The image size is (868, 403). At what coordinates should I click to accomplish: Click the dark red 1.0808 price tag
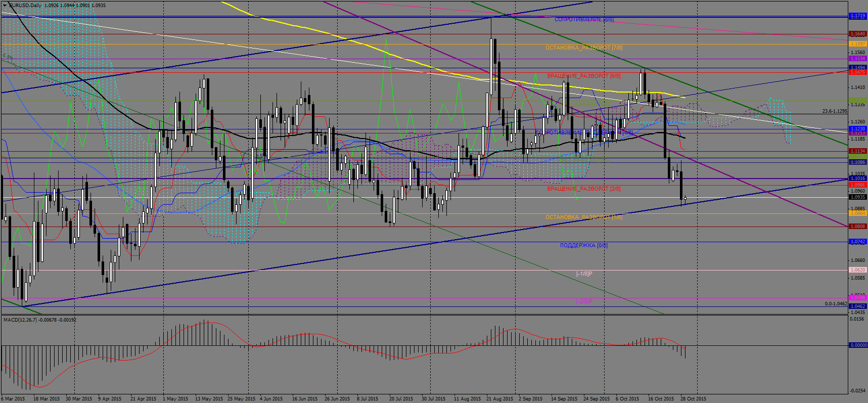click(x=858, y=227)
